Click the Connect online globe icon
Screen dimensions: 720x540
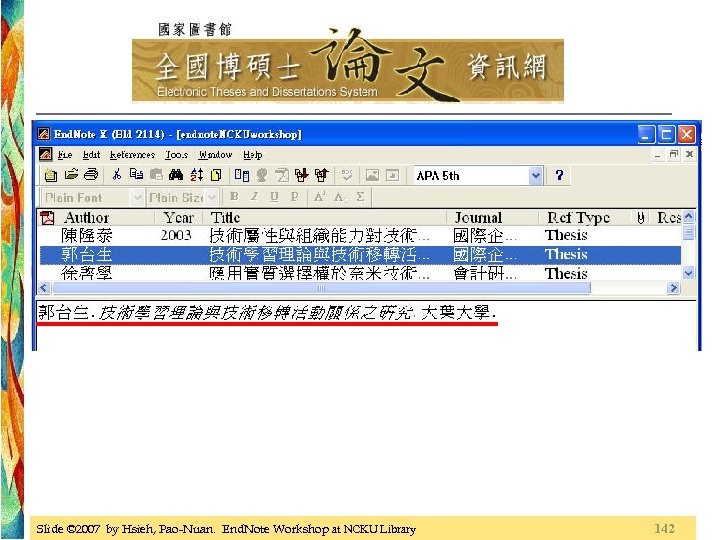pos(262,175)
